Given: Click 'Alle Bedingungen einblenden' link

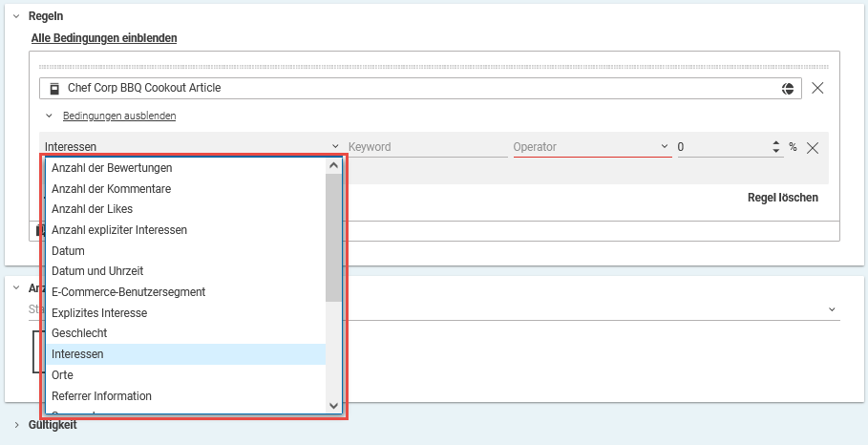Looking at the screenshot, I should [x=104, y=38].
